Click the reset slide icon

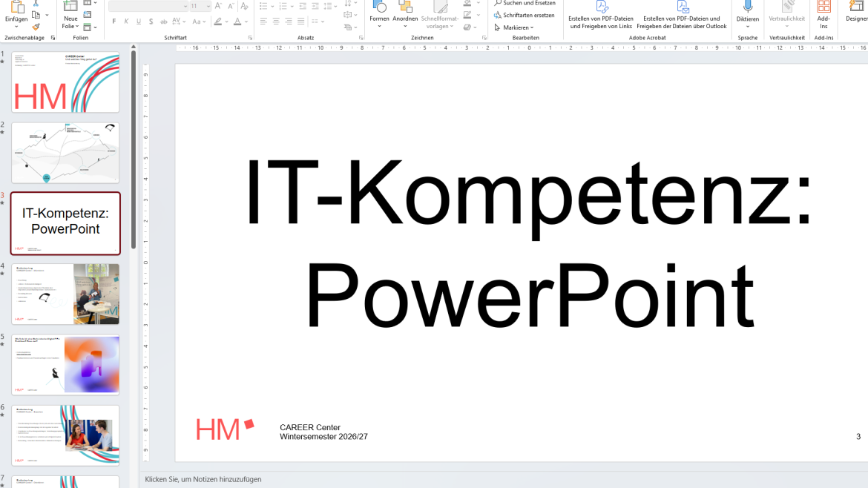tap(88, 15)
